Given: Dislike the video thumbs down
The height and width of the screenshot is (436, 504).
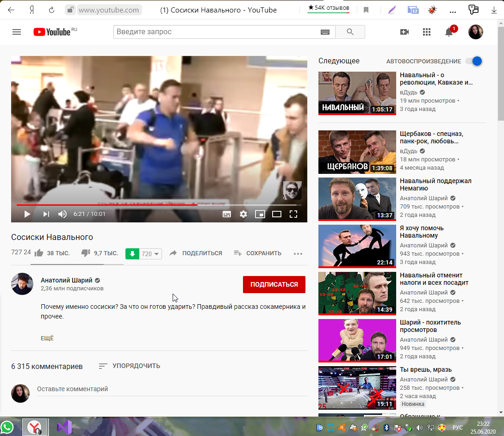Looking at the screenshot, I should pyautogui.click(x=86, y=253).
